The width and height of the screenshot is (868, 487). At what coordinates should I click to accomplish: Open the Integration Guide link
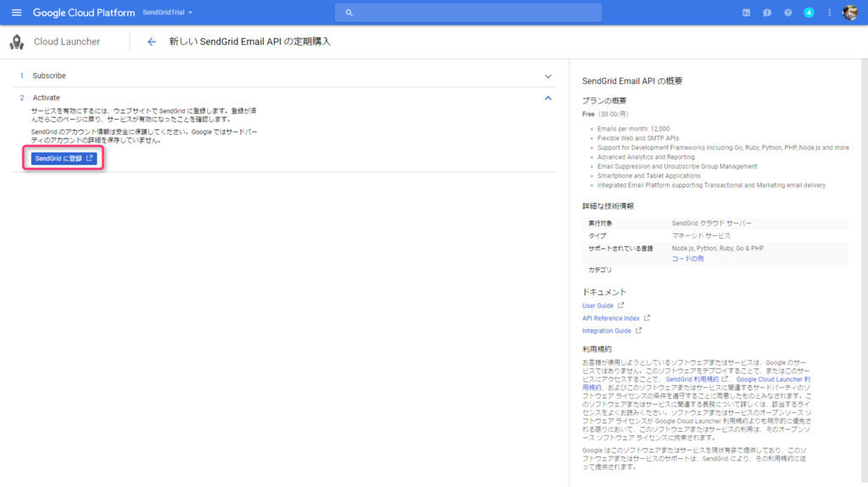click(606, 331)
